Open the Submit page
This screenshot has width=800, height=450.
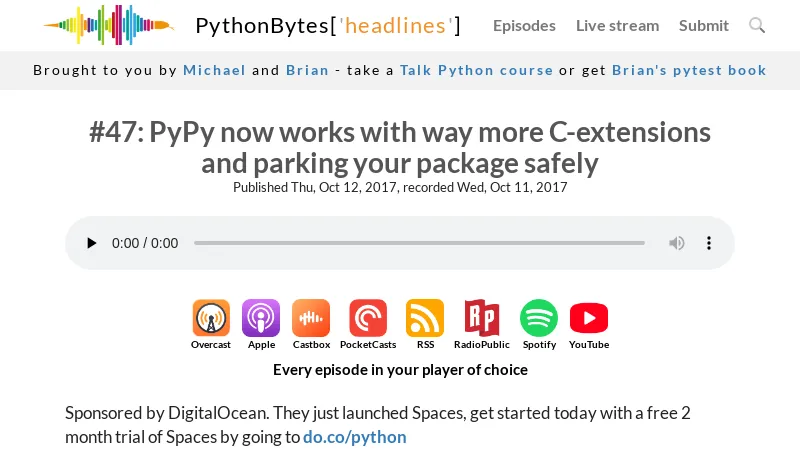(704, 25)
